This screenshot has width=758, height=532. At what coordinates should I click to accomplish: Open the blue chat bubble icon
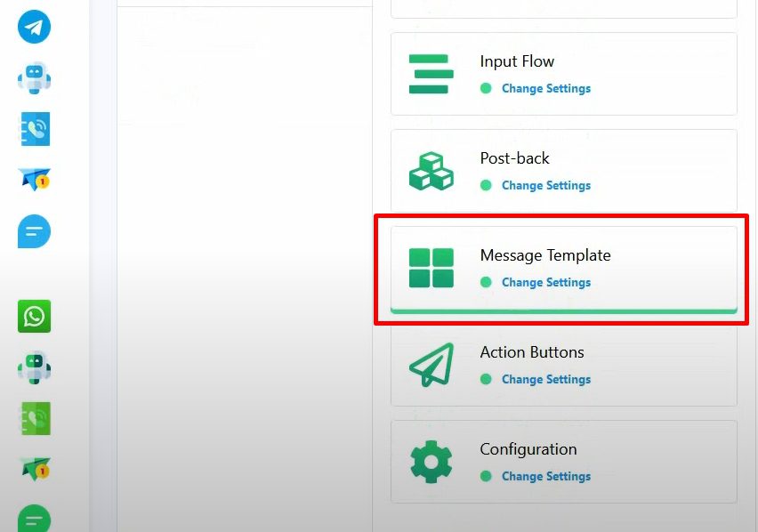click(34, 231)
